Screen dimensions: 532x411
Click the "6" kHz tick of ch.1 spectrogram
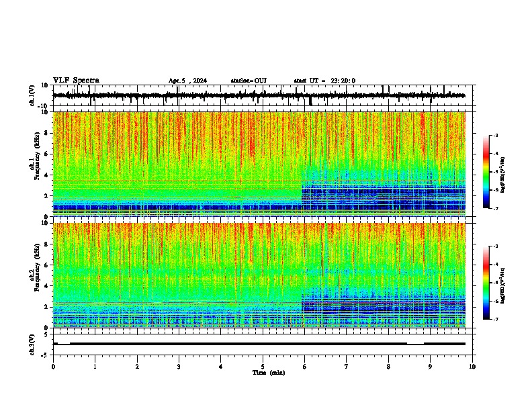point(46,154)
